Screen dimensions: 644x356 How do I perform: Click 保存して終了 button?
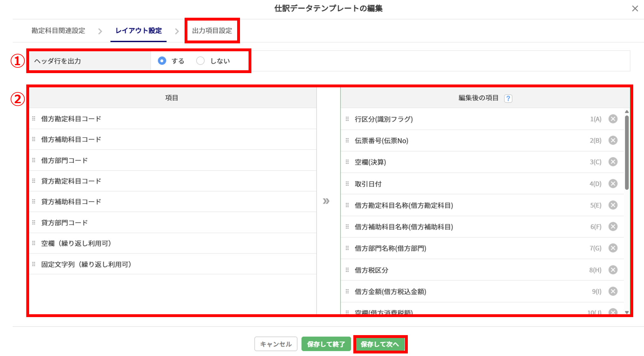pyautogui.click(x=326, y=344)
